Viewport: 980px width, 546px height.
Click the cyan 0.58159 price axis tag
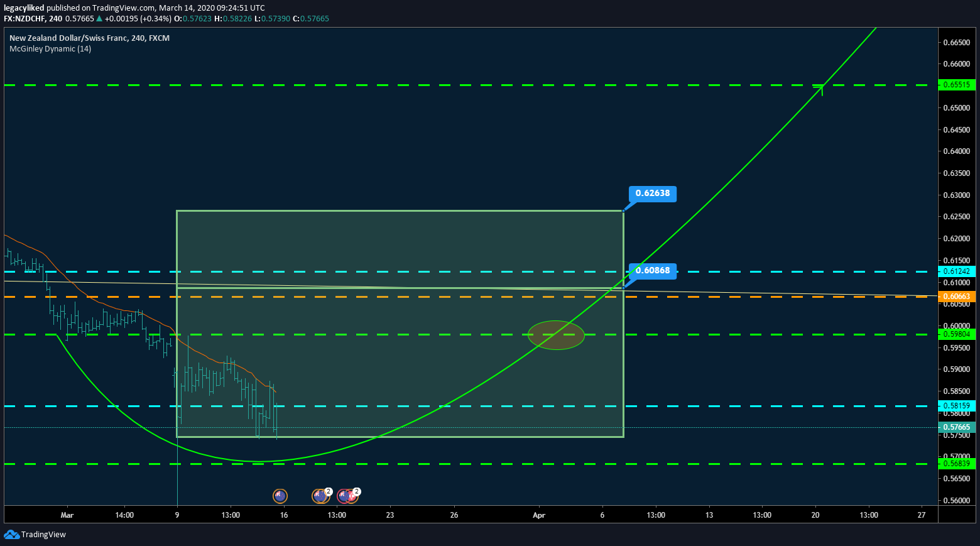pyautogui.click(x=957, y=406)
